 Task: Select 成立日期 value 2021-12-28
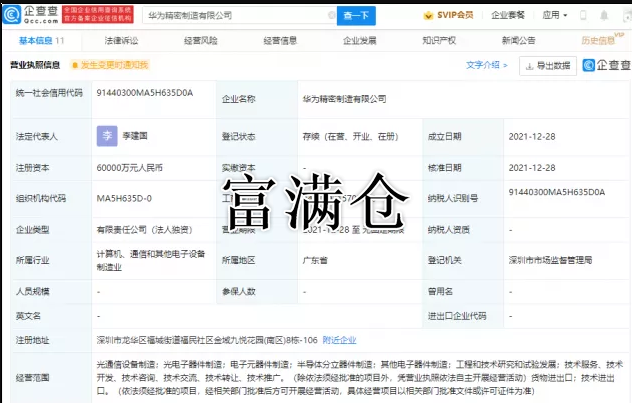[x=532, y=137]
